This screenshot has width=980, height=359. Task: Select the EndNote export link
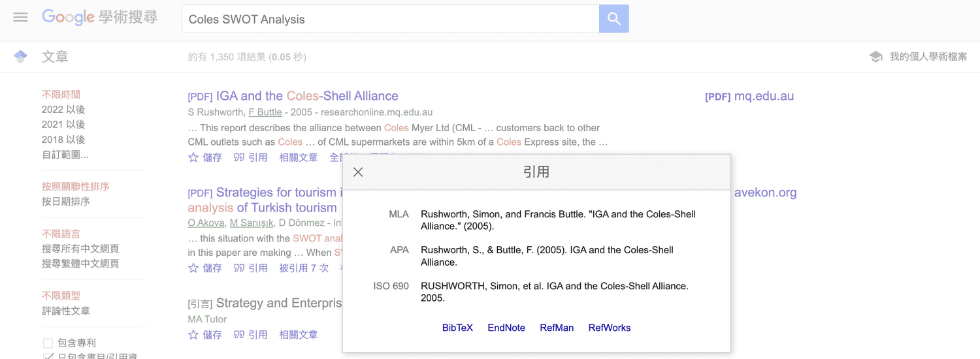[x=506, y=328]
